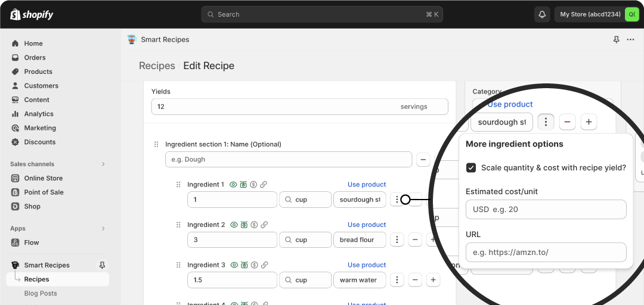Open more options for bread flour
644x305 pixels.
[397, 239]
